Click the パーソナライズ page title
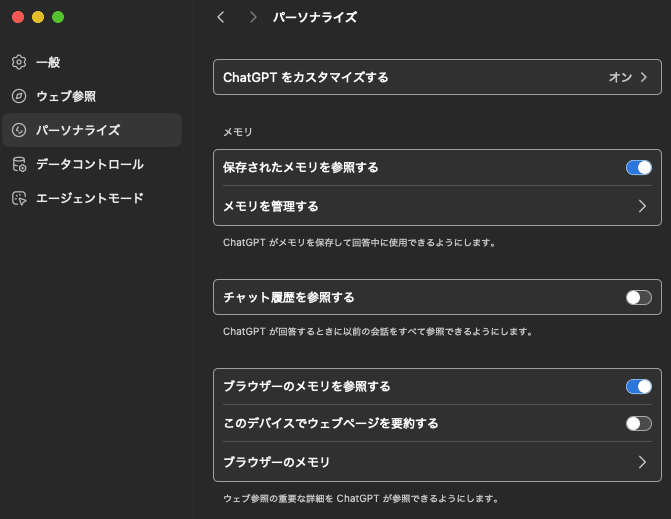The image size is (671, 519). pyautogui.click(x=315, y=17)
